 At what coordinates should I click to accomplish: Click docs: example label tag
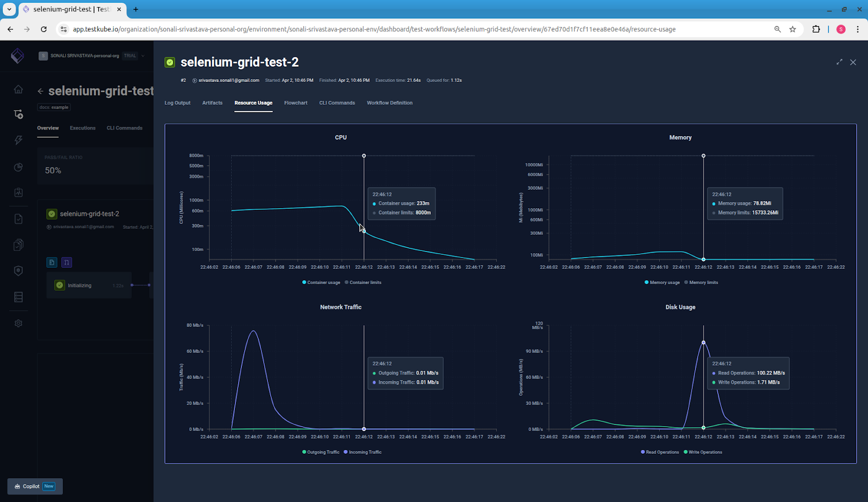click(54, 107)
